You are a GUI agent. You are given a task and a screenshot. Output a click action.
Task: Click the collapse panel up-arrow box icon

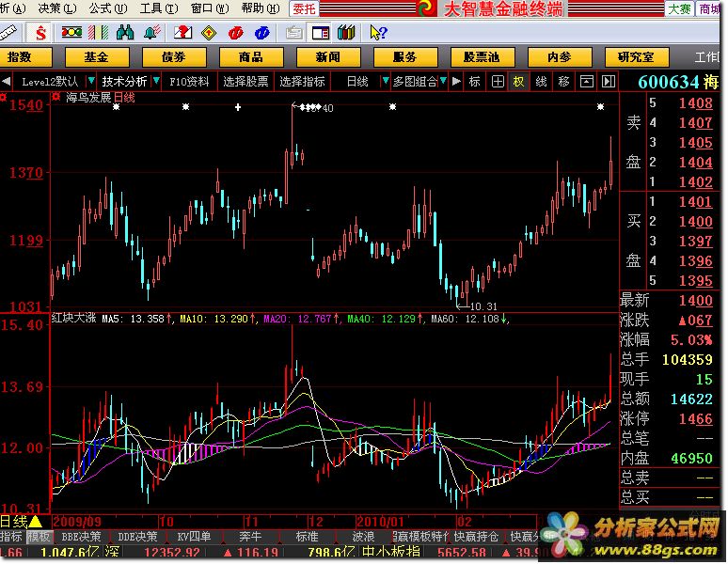pyautogui.click(x=586, y=82)
